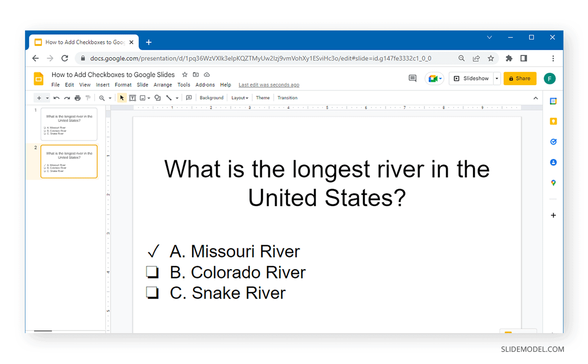Open the Add-ons menu

pos(205,84)
